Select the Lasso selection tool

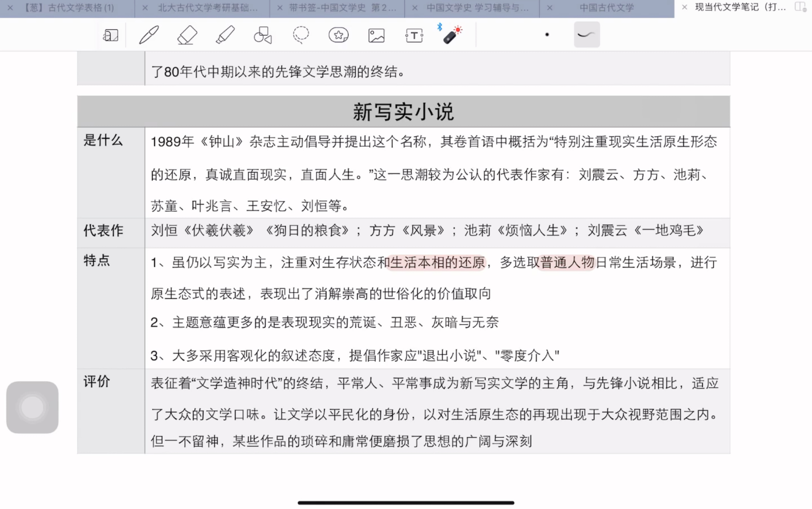pyautogui.click(x=301, y=35)
